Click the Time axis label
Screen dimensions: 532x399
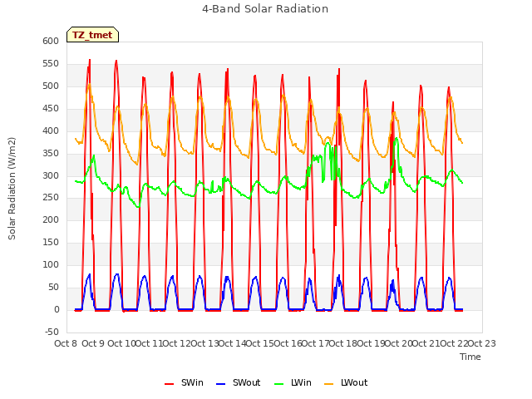pyautogui.click(x=470, y=357)
